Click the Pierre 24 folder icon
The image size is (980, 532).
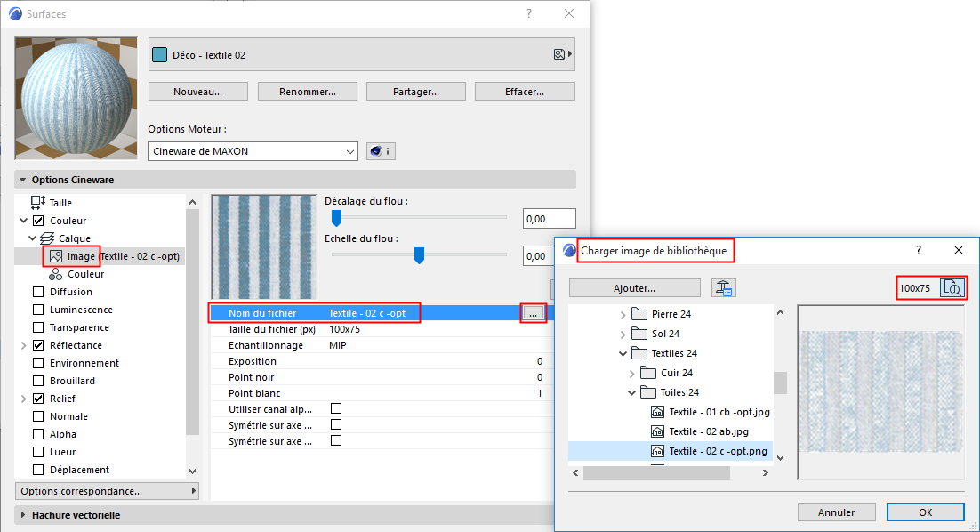click(x=639, y=314)
